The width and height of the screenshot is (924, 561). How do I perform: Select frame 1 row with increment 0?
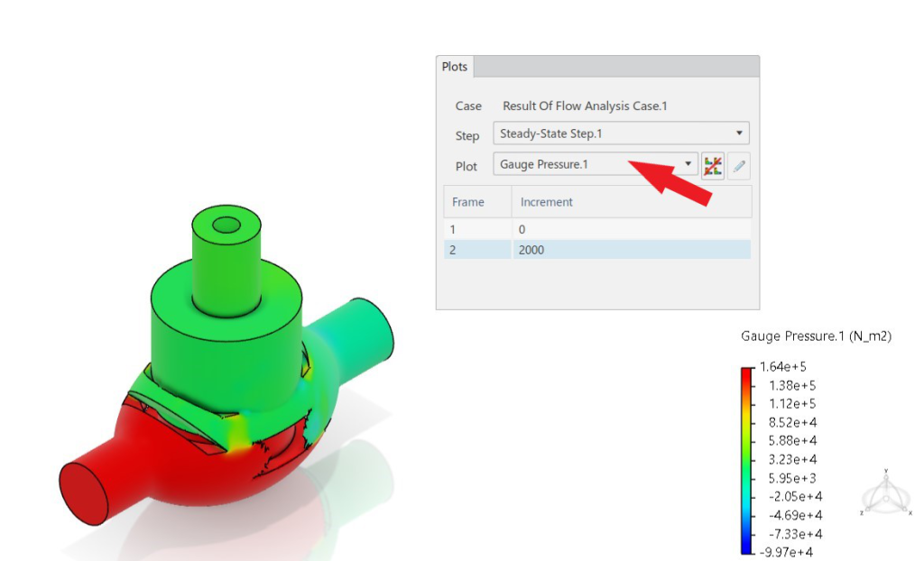coord(597,229)
